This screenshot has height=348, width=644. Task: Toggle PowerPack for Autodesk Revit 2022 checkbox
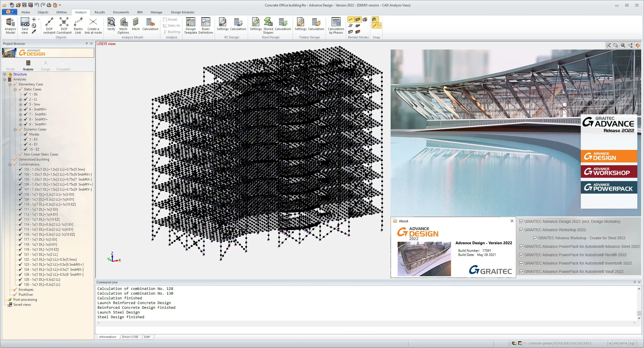[x=521, y=255]
